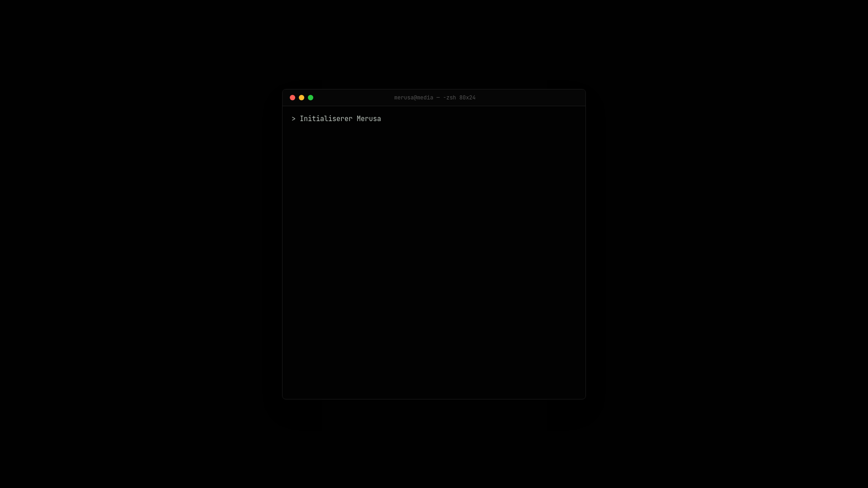This screenshot has width=868, height=488.
Task: Minimize the terminal with the yellow button
Action: (302, 98)
